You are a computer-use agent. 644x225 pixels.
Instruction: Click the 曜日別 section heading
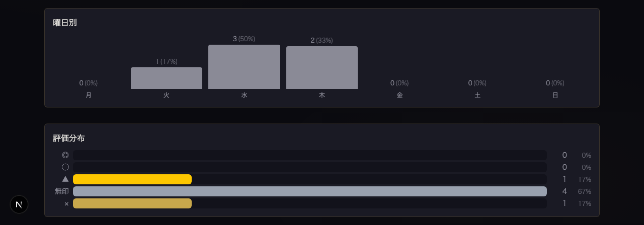pos(65,23)
